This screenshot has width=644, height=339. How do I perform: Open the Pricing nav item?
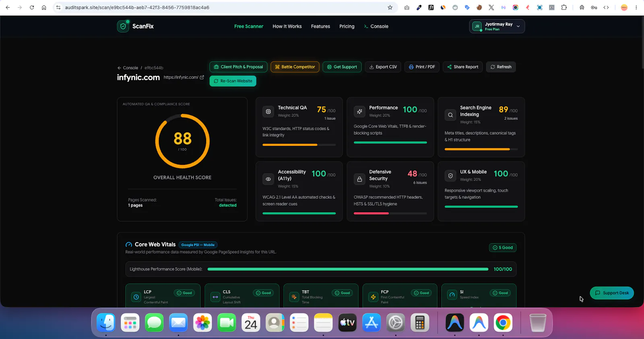347,26
